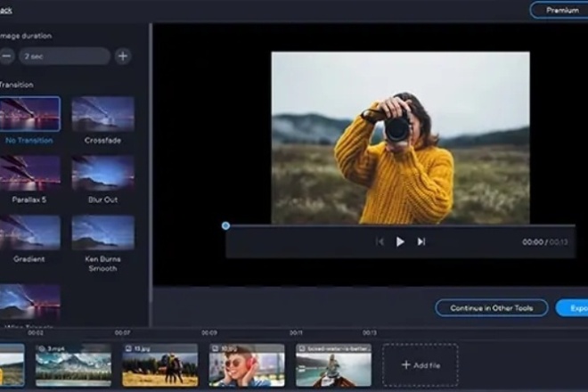Skip to the previous frame
This screenshot has width=588, height=392.
tap(380, 241)
